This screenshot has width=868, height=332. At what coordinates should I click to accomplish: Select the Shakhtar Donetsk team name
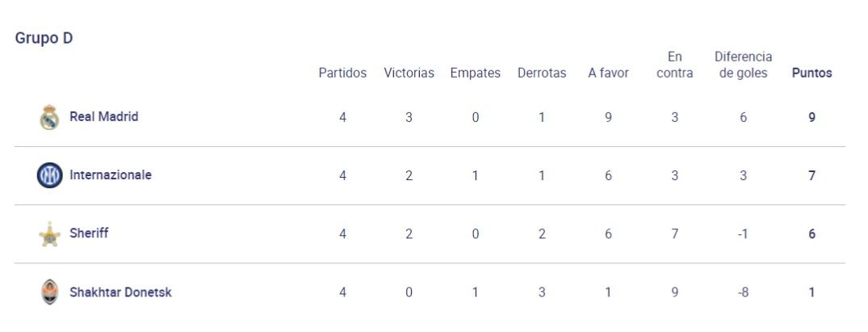[120, 292]
